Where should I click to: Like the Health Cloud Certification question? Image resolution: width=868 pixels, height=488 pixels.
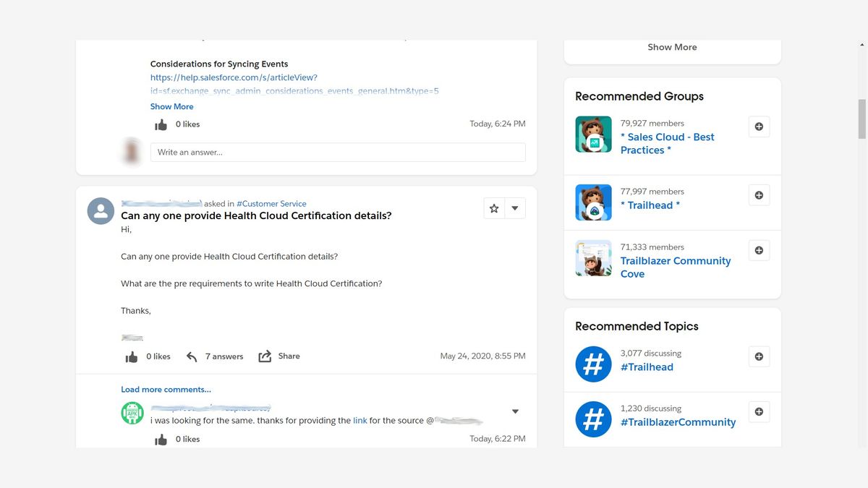click(132, 356)
